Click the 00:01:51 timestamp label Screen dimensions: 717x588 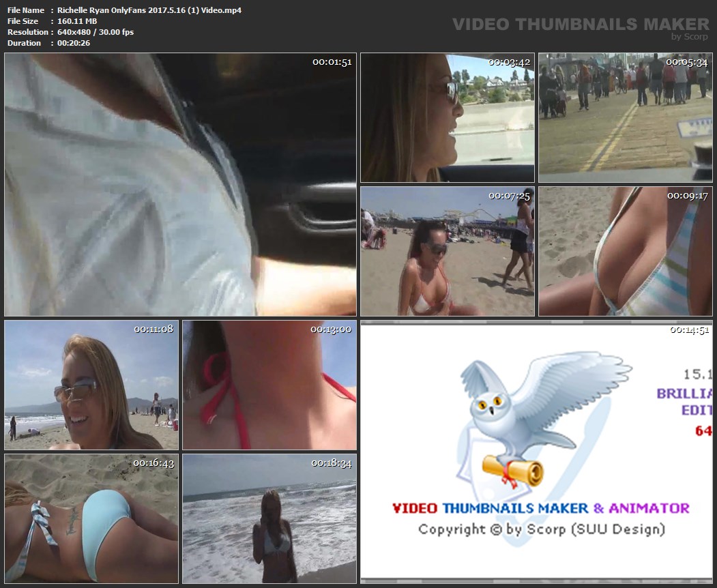pyautogui.click(x=332, y=62)
